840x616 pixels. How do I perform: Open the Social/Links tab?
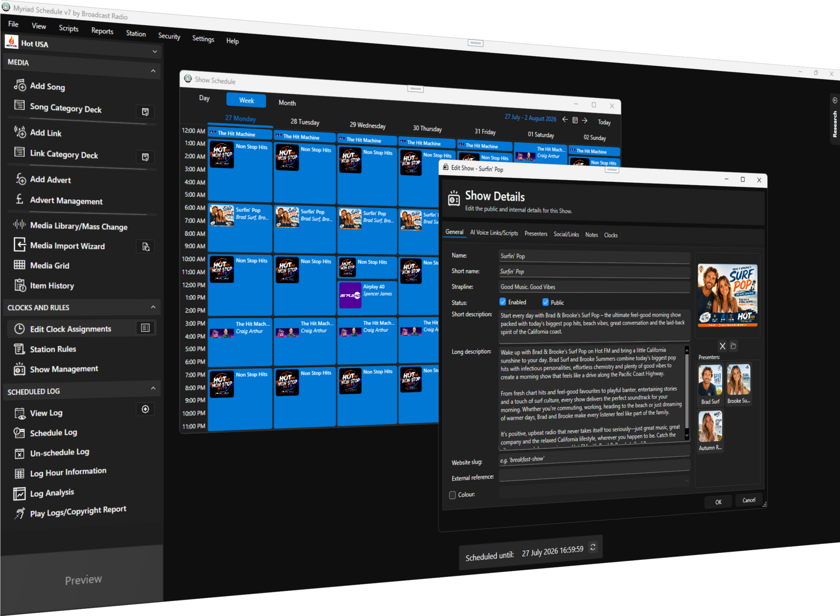(566, 234)
